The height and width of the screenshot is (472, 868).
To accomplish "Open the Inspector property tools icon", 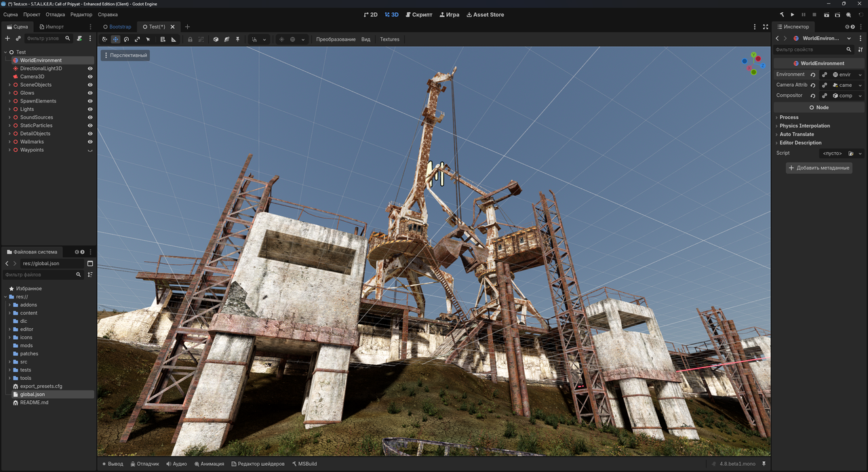I will [861, 50].
